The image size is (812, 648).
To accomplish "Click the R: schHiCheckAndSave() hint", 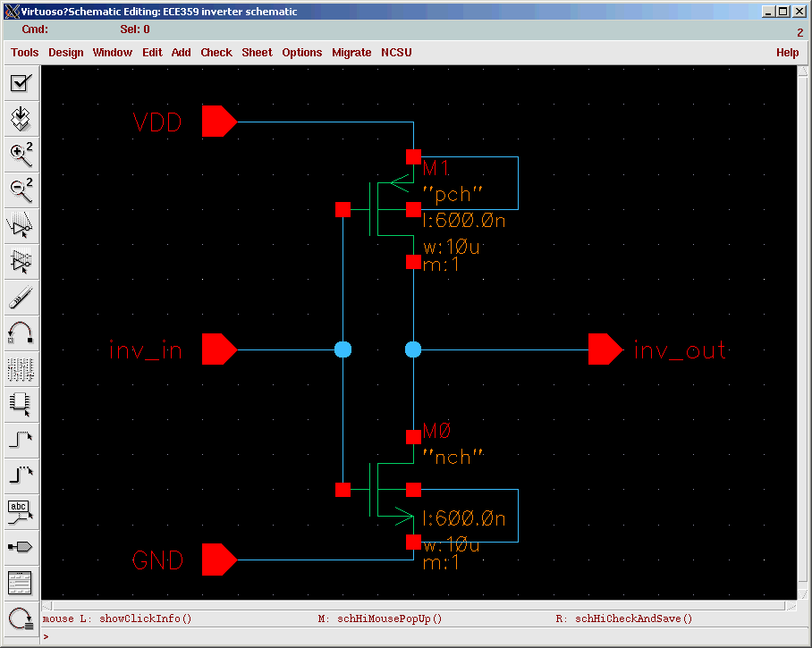I will pyautogui.click(x=623, y=619).
